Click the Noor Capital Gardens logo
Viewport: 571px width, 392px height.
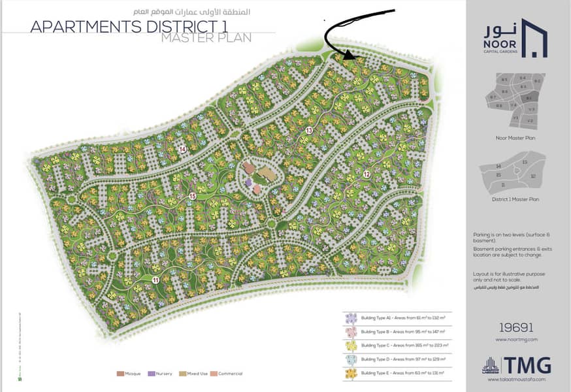515,38
